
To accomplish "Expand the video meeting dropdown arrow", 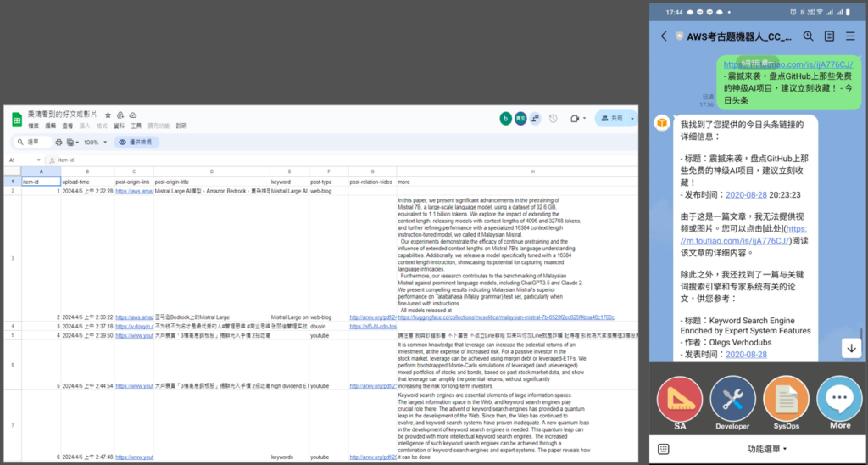I will tap(585, 119).
